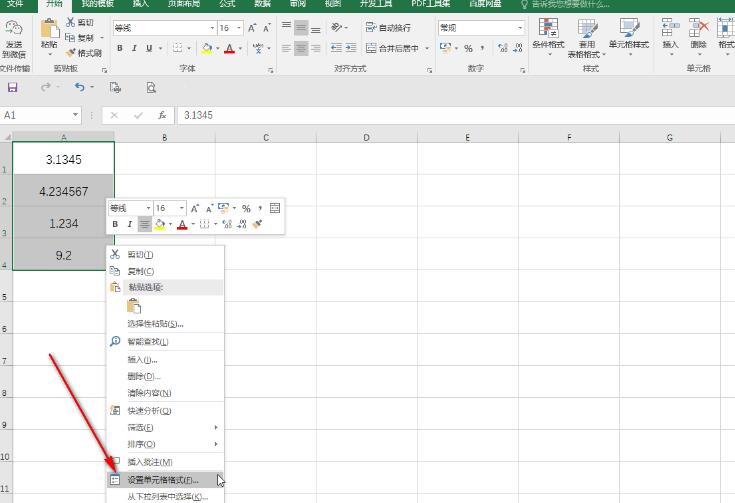Choose 设置单元格格式 in context menu
Image resolution: width=735 pixels, height=503 pixels.
click(165, 480)
